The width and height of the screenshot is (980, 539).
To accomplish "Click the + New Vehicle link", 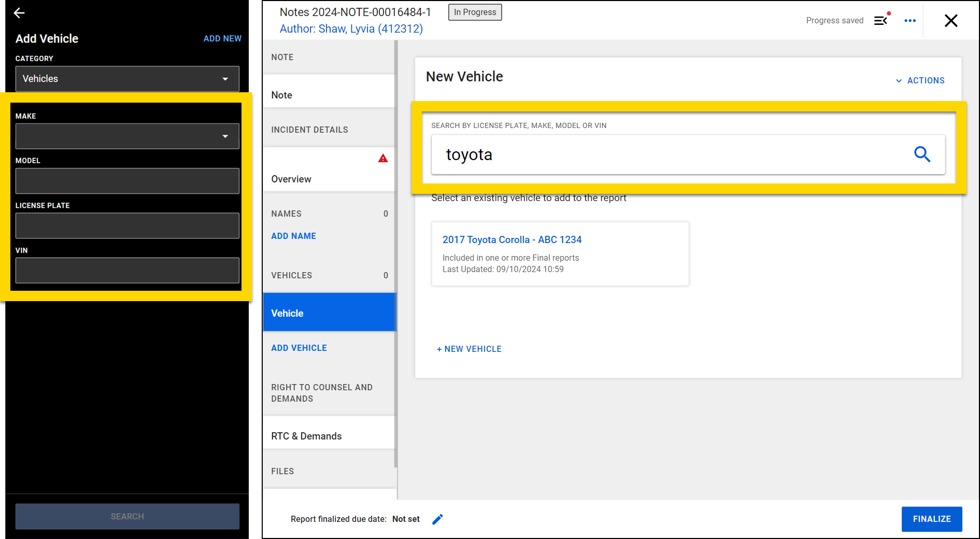I will (x=469, y=349).
